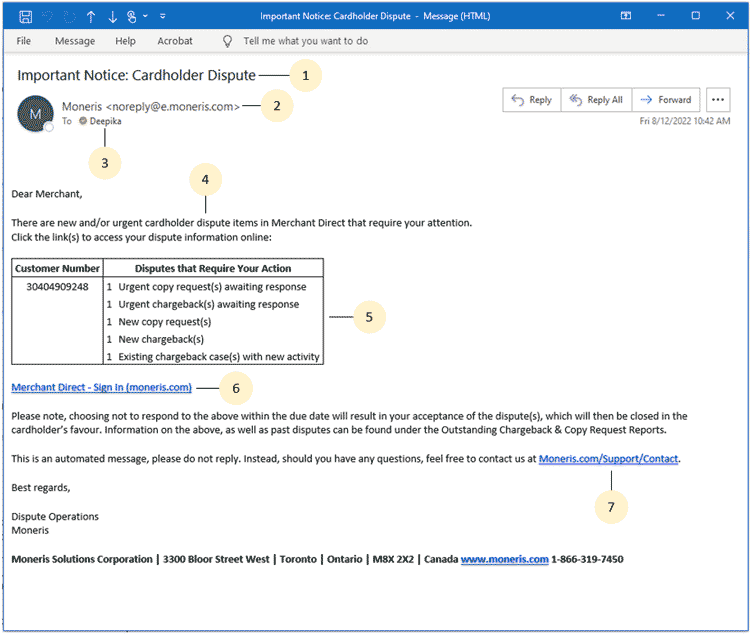Click 'Urgent chargeback(s) awaiting response' row
This screenshot has height=634, width=750.
tap(209, 304)
